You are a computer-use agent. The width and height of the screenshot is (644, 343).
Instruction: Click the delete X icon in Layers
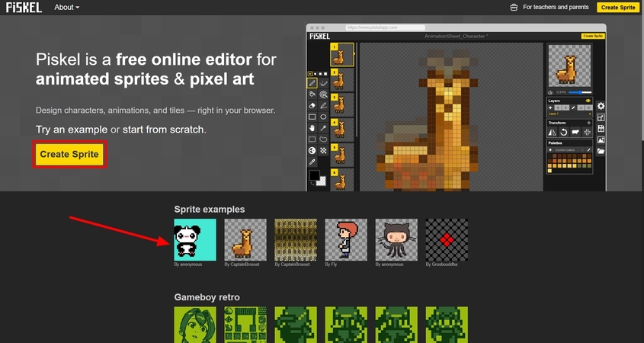(589, 107)
